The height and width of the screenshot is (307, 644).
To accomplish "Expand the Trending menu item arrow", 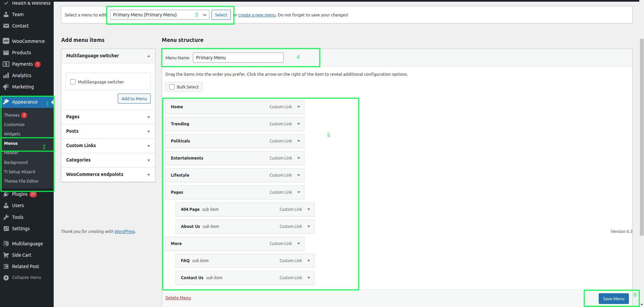I will (299, 124).
